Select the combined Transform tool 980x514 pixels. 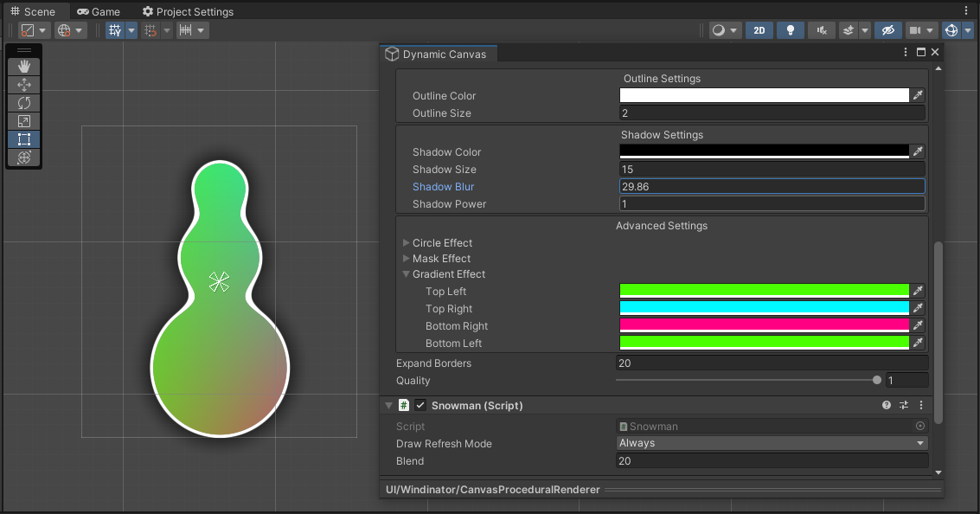click(23, 157)
